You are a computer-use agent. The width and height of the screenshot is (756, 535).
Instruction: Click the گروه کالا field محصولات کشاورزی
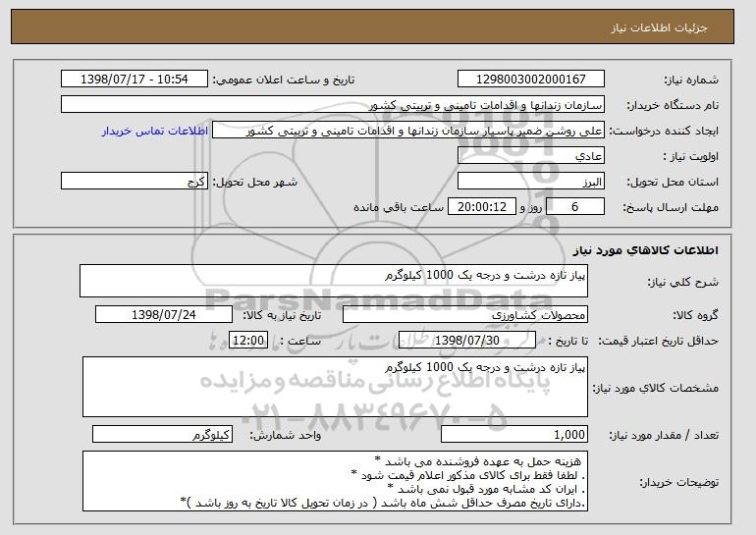465,315
